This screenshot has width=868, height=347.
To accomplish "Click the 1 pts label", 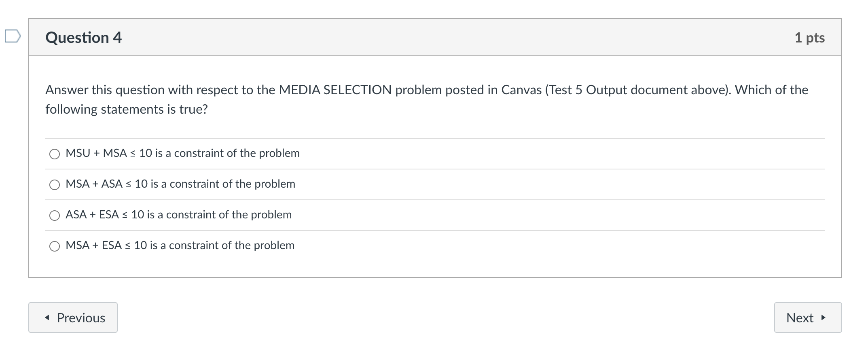I will coord(809,37).
